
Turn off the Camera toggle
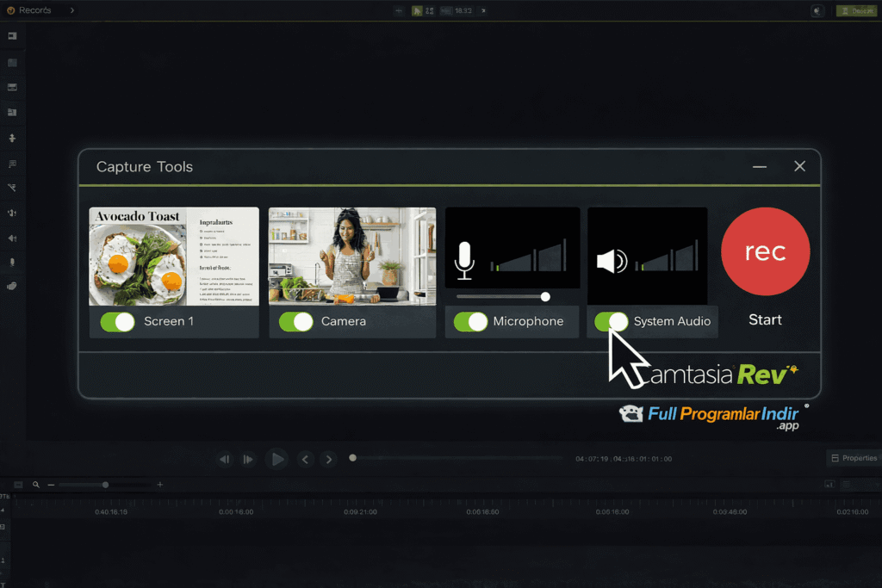(x=295, y=321)
